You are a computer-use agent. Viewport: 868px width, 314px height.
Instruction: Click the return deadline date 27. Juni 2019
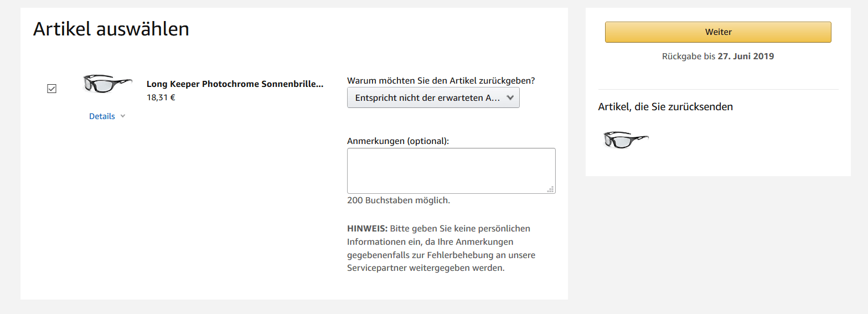pyautogui.click(x=746, y=56)
